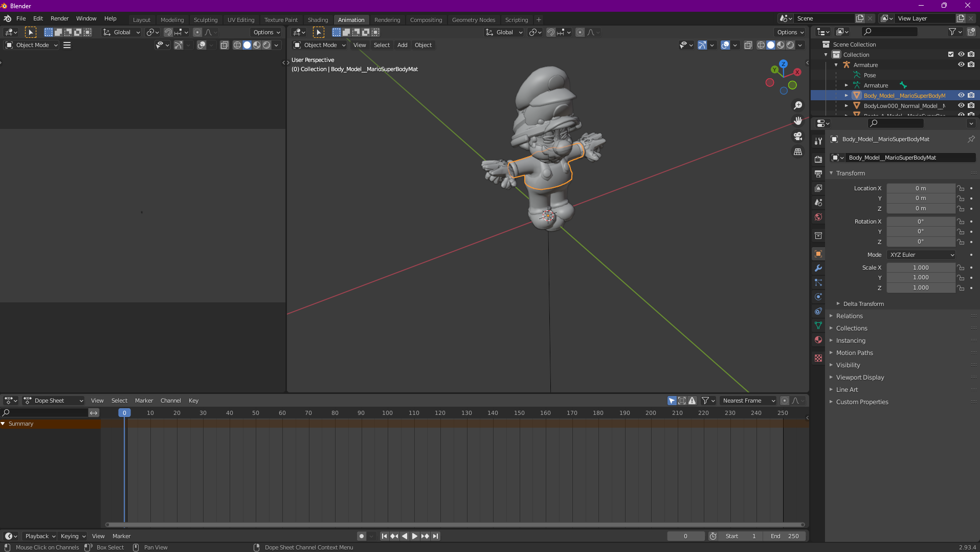This screenshot has width=980, height=552.
Task: Click the Z axis on navigation gizmo
Action: (x=783, y=64)
